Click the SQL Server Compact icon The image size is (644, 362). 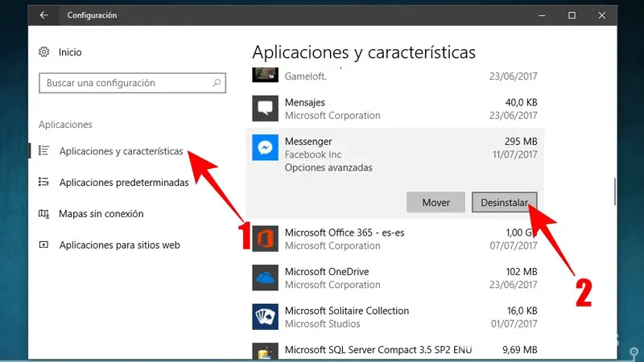[x=266, y=351]
